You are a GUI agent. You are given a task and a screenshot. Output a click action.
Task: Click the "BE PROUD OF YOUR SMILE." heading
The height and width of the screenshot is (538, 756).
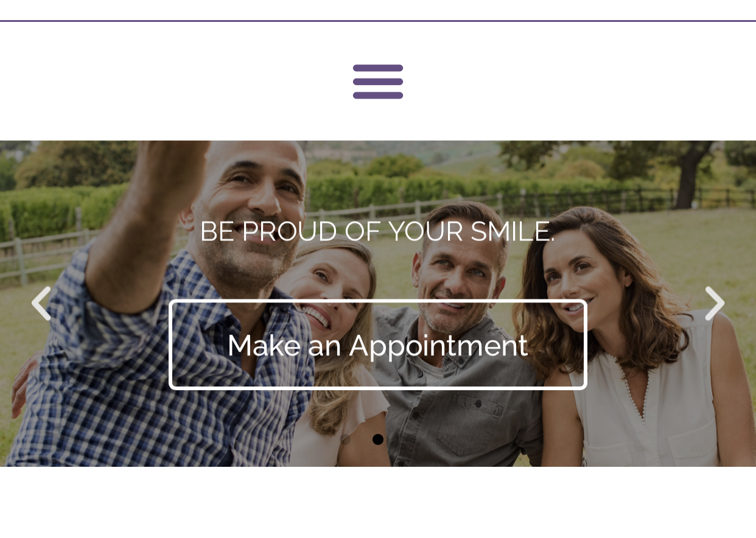tap(377, 231)
